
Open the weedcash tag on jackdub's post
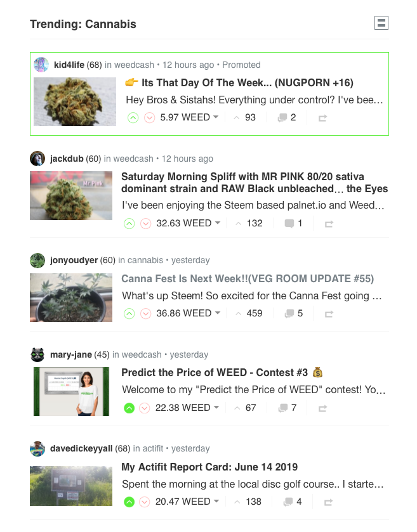(x=133, y=159)
